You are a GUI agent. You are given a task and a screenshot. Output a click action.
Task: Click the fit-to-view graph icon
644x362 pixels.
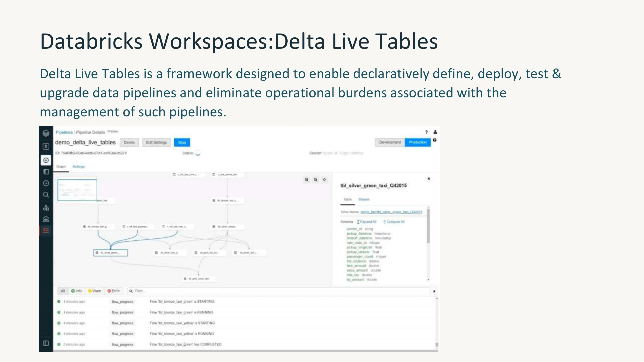click(324, 180)
